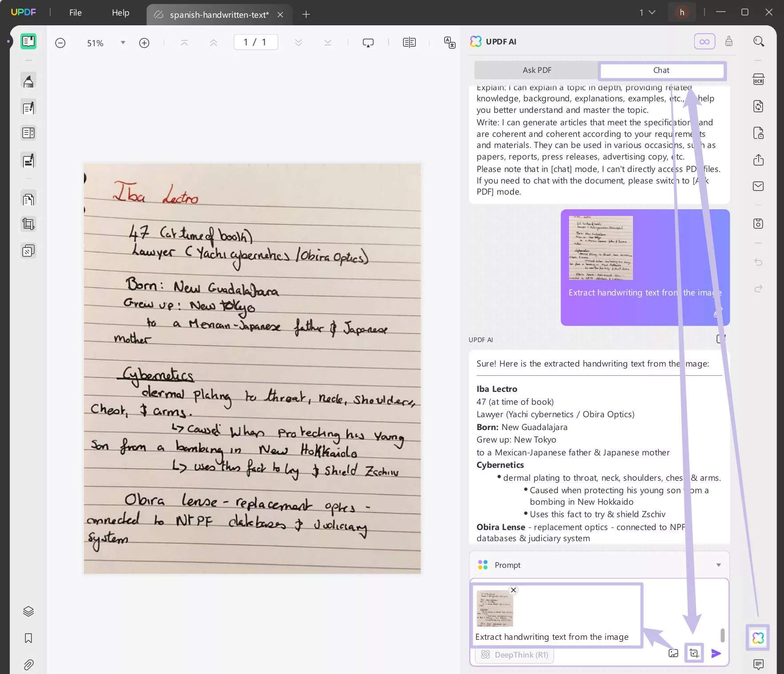784x674 pixels.
Task: Select the "Iba Lectro" heading in AI reply
Action: (x=497, y=389)
